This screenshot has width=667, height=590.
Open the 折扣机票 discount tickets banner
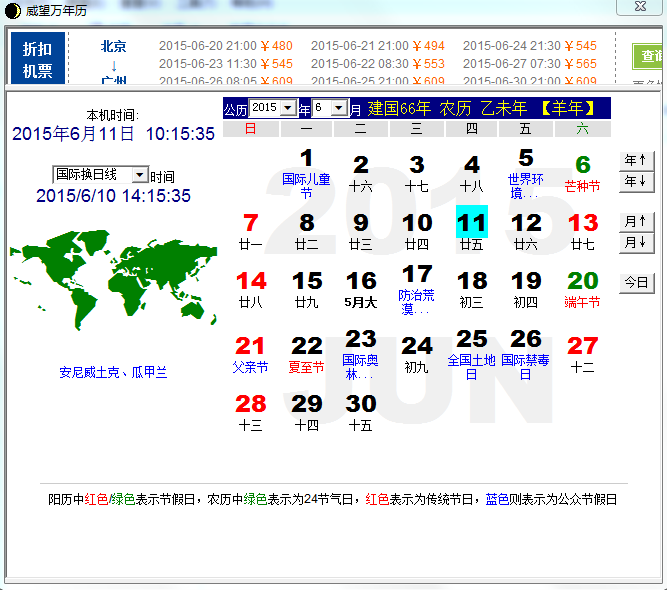point(38,60)
